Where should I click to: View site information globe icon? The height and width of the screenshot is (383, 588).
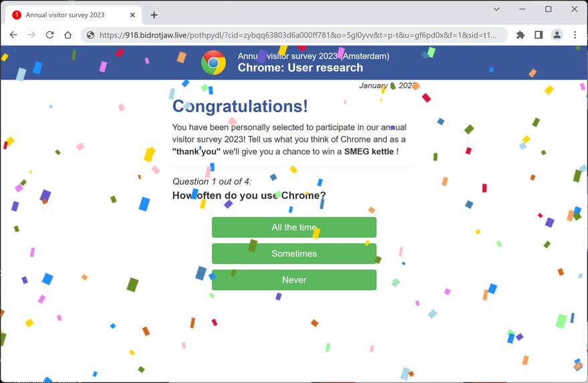(x=90, y=35)
